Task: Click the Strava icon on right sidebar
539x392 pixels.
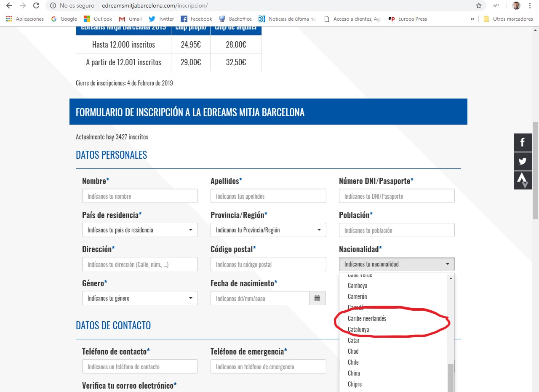Action: 523,180
